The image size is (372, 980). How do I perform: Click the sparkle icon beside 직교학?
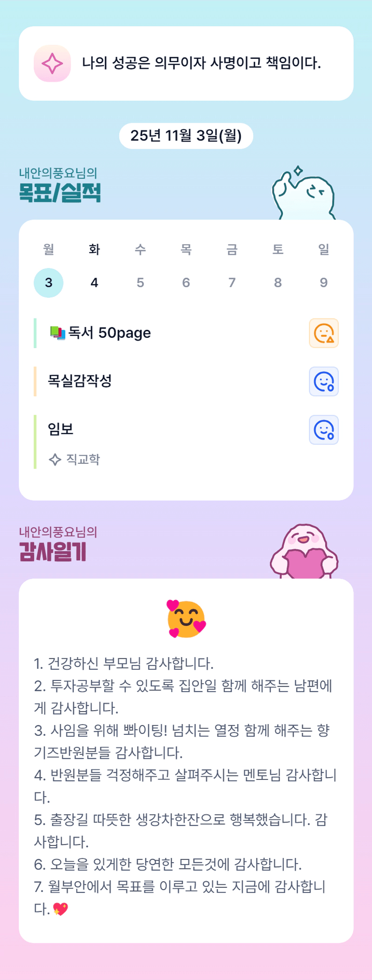55,459
